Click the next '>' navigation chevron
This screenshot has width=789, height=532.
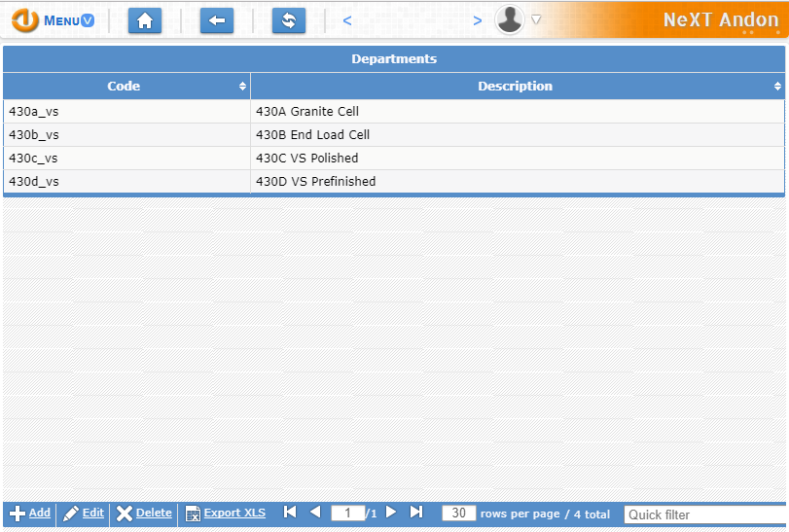point(477,20)
